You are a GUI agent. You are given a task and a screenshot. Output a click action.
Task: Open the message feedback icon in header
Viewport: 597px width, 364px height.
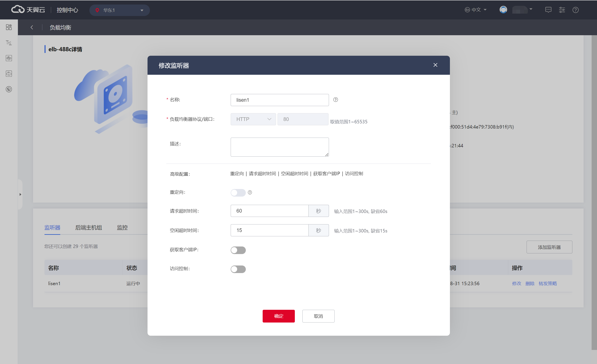tap(548, 10)
